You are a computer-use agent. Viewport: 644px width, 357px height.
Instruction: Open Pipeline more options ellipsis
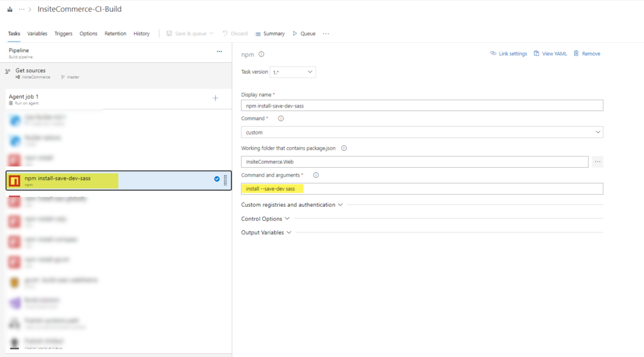(219, 52)
